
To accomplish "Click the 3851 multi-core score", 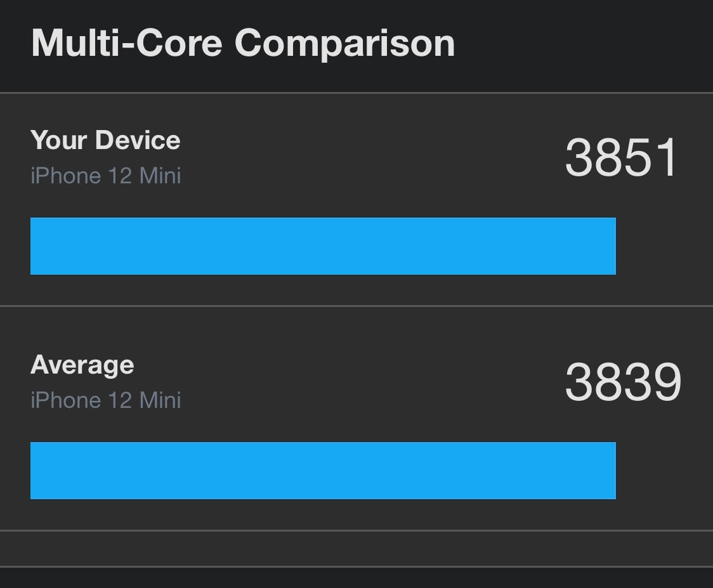I will [622, 157].
